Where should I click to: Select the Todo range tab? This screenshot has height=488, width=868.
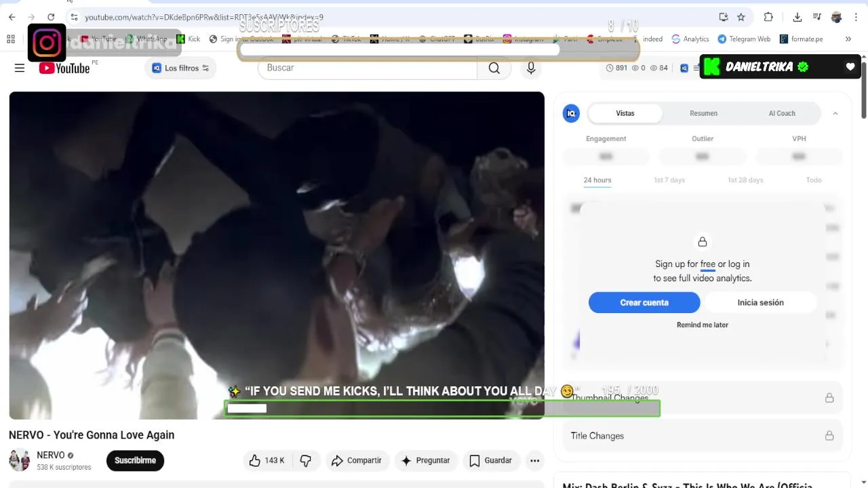[x=814, y=180]
